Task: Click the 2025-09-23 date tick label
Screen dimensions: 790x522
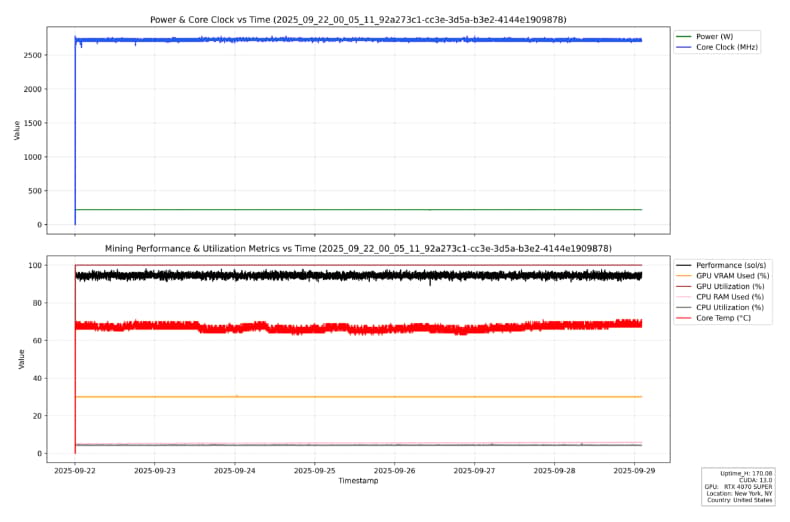Action: tap(155, 471)
